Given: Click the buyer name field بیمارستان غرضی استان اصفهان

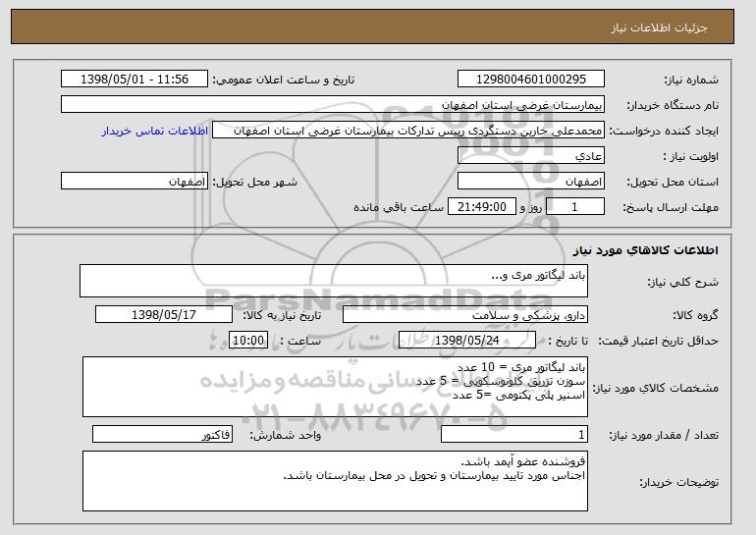Looking at the screenshot, I should (333, 105).
